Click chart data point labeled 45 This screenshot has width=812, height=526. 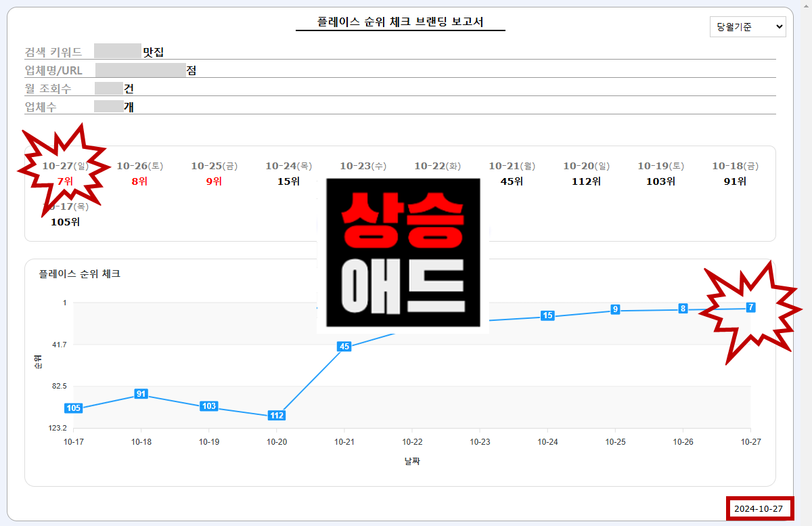pyautogui.click(x=344, y=347)
